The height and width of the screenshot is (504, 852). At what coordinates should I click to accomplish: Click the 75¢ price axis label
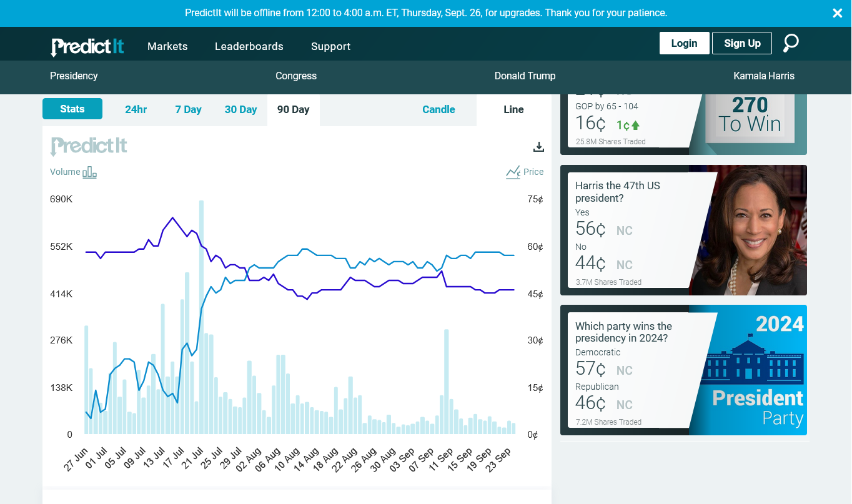535,199
